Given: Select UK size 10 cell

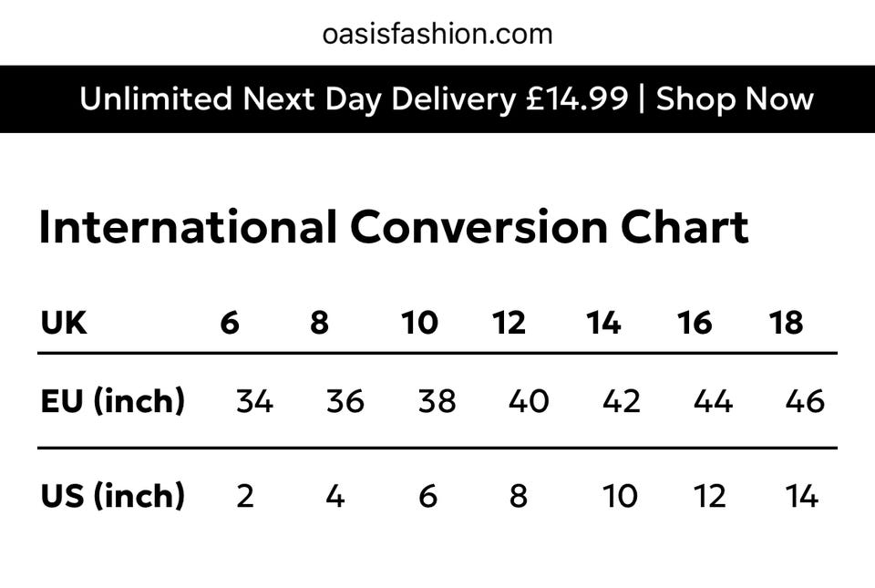Looking at the screenshot, I should pos(419,323).
